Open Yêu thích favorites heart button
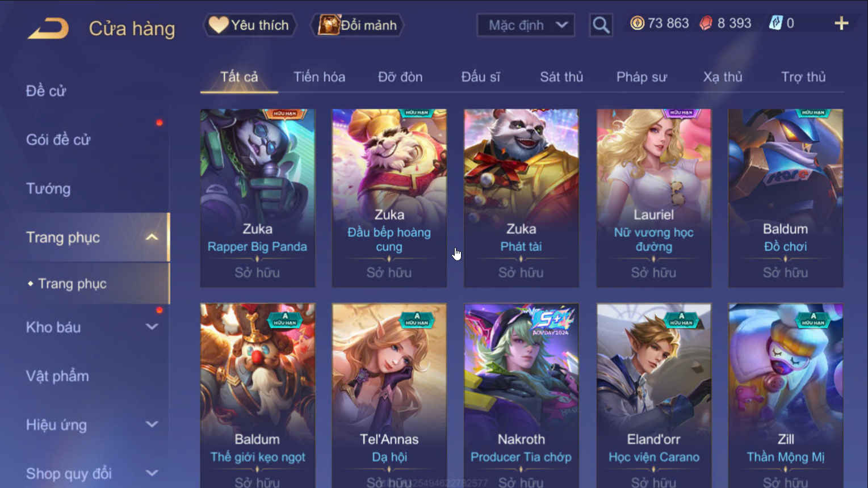868x488 pixels. (x=250, y=25)
